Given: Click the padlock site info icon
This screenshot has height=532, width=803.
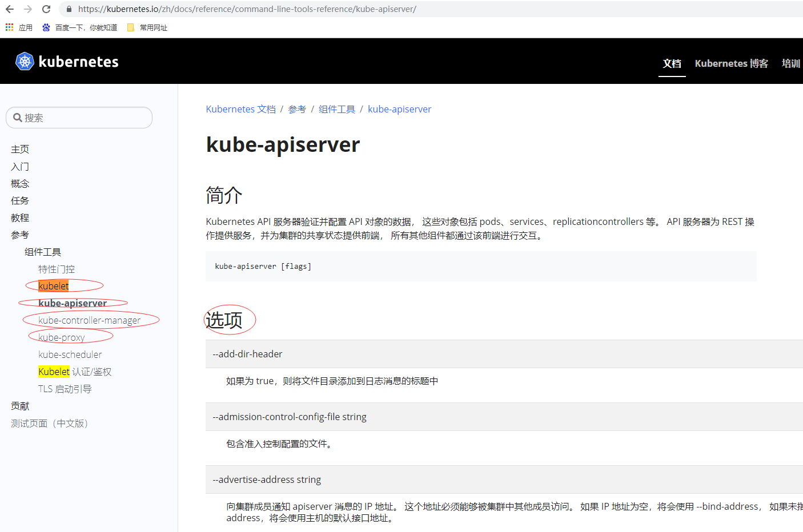Looking at the screenshot, I should click(69, 9).
